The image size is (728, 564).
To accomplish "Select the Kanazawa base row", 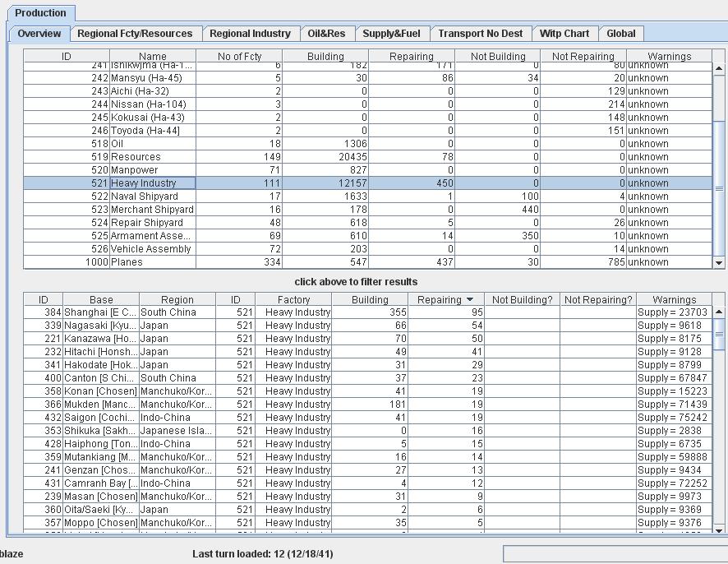I will tap(367, 339).
